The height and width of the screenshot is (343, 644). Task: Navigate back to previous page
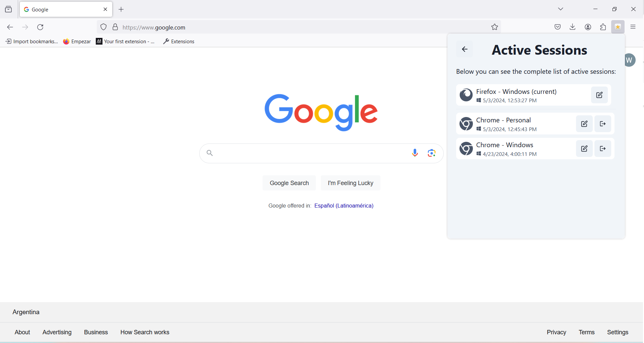tap(10, 27)
